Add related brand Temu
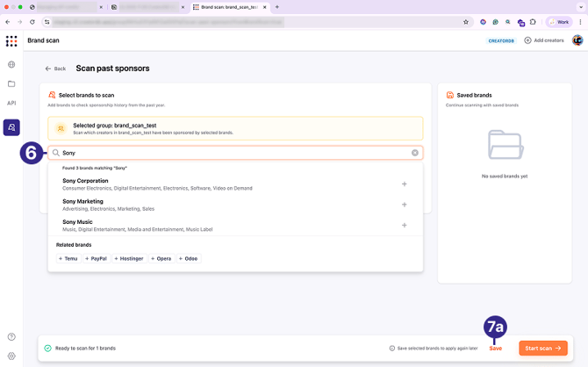 (x=68, y=259)
